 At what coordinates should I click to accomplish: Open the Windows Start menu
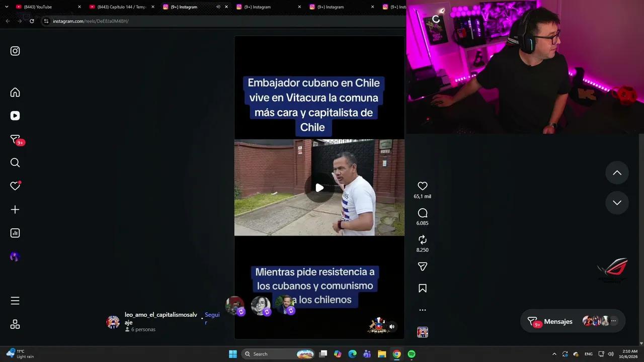click(x=233, y=354)
